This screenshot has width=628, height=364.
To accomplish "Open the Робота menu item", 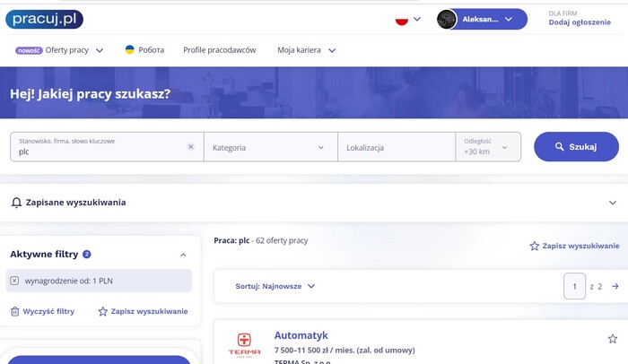I will pos(151,50).
